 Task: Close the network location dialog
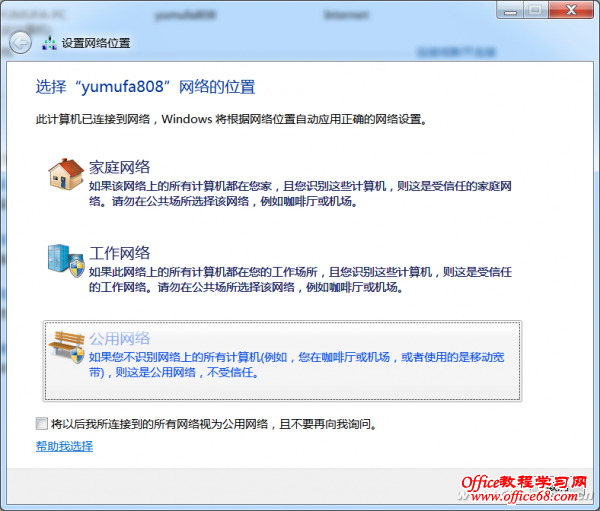tap(571, 10)
